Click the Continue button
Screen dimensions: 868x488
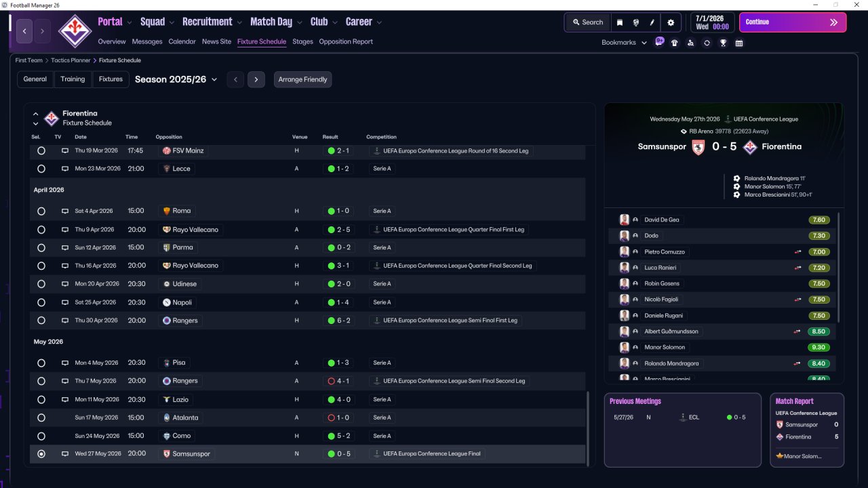793,22
